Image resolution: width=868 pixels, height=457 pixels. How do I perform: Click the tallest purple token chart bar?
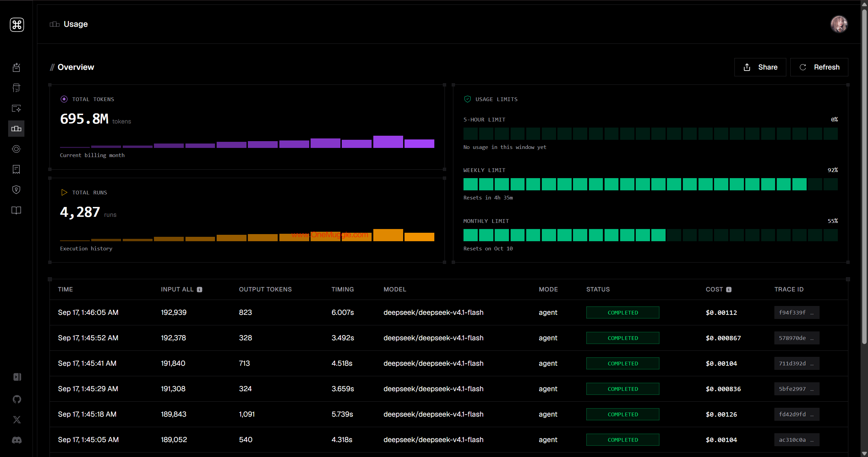tap(388, 142)
